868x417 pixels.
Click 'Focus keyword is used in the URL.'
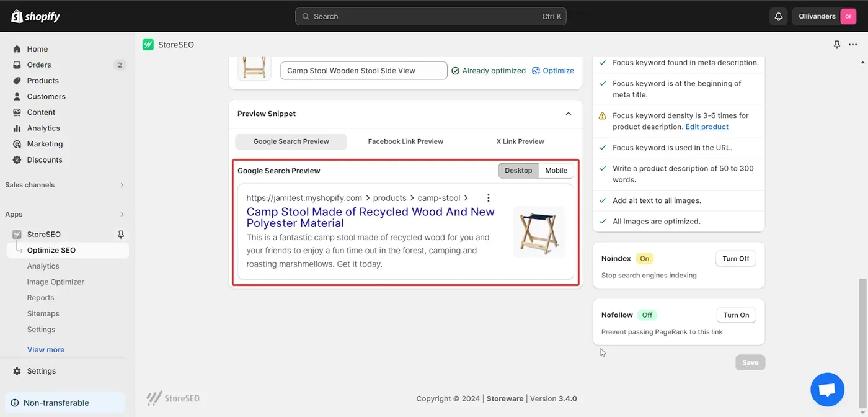tap(672, 148)
